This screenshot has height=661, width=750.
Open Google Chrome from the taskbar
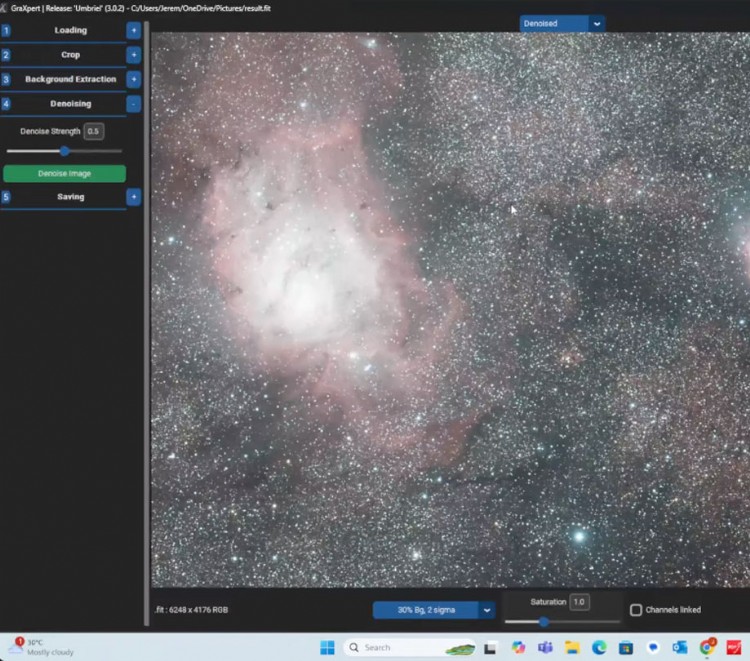click(x=707, y=647)
